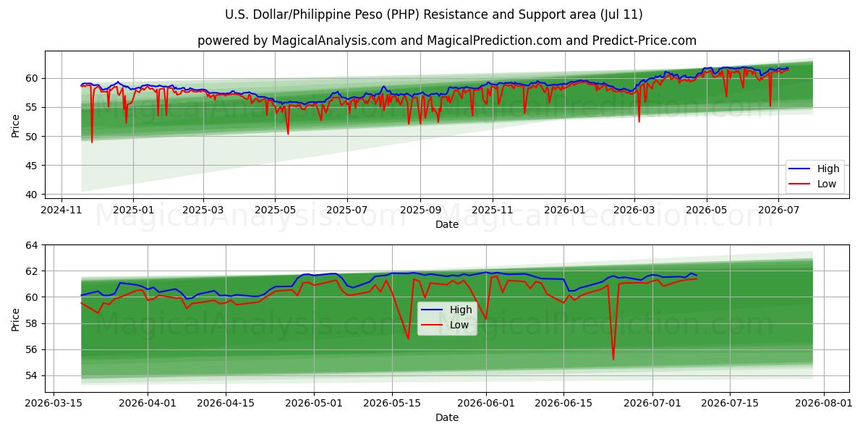Click the '2024-11' x-axis label on the top chart

[x=61, y=210]
